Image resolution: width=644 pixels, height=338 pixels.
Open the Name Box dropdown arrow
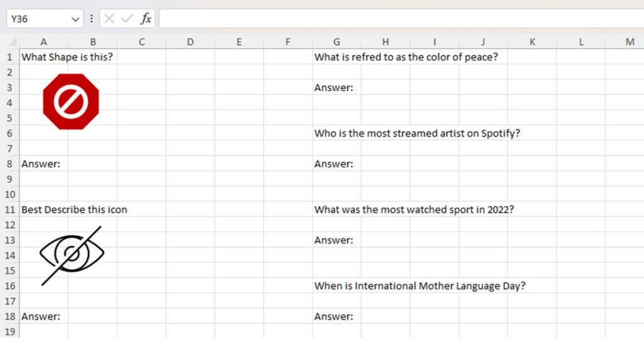pyautogui.click(x=75, y=19)
